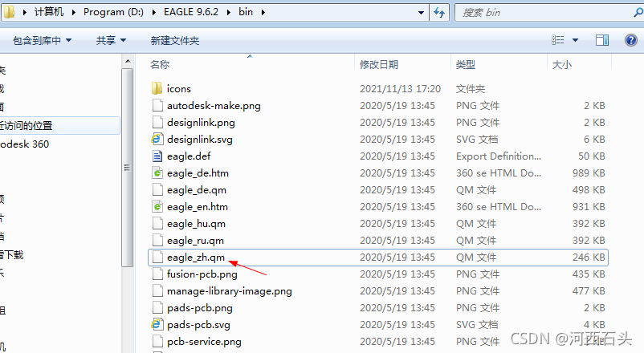This screenshot has width=644, height=353.
Task: Sort by the 修改日期 column header
Action: pyautogui.click(x=379, y=64)
